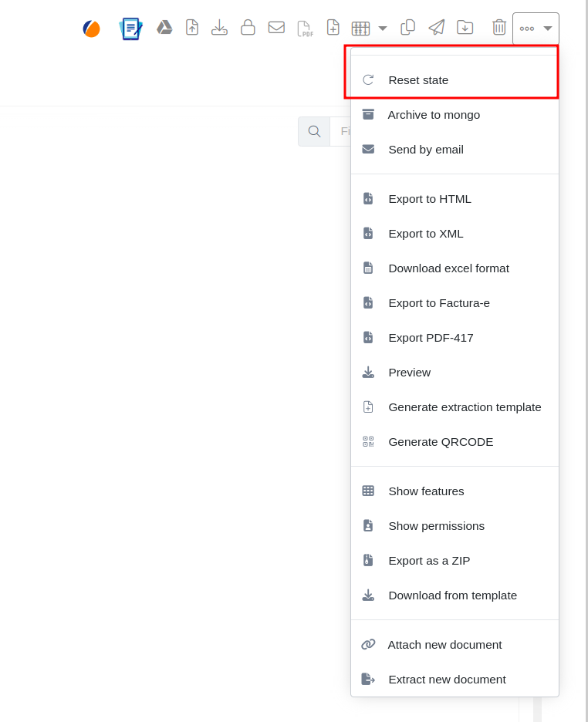Viewport: 588px width, 722px height.
Task: Click the blue document signing icon
Action: click(x=131, y=29)
